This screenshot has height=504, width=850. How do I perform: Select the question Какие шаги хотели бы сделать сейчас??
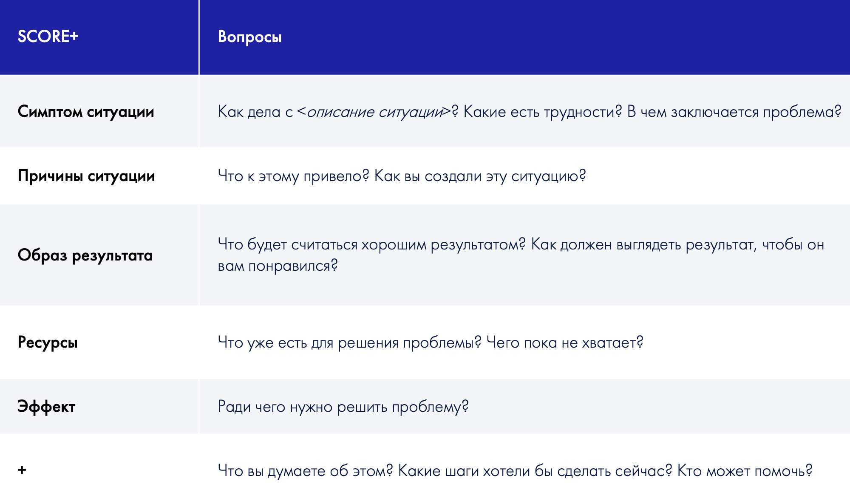535,471
